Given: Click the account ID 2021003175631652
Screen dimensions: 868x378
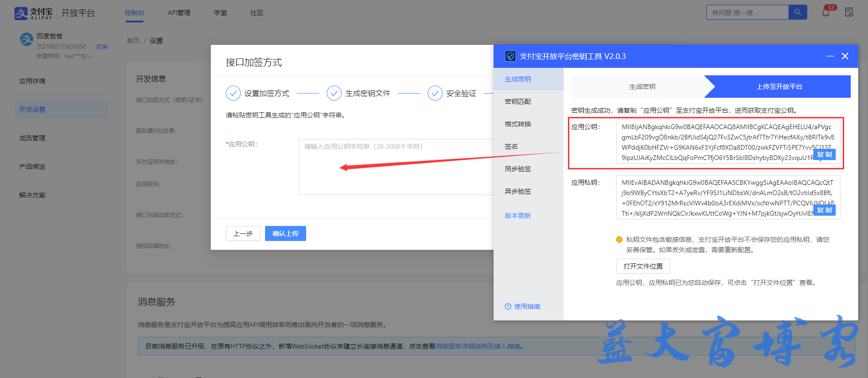Looking at the screenshot, I should click(x=61, y=46).
